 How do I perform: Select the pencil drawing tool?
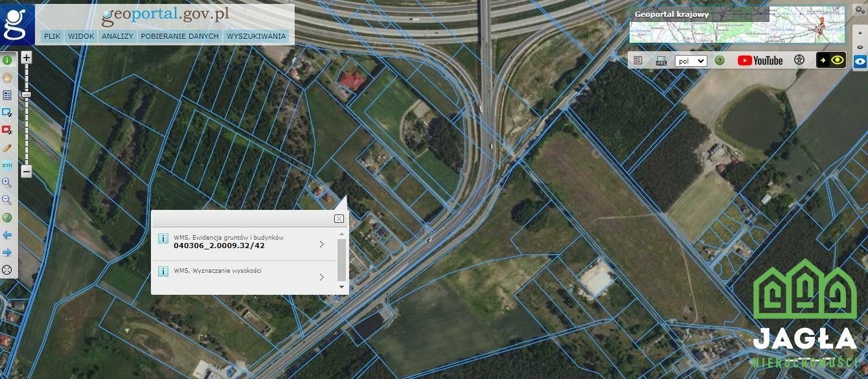pyautogui.click(x=8, y=148)
